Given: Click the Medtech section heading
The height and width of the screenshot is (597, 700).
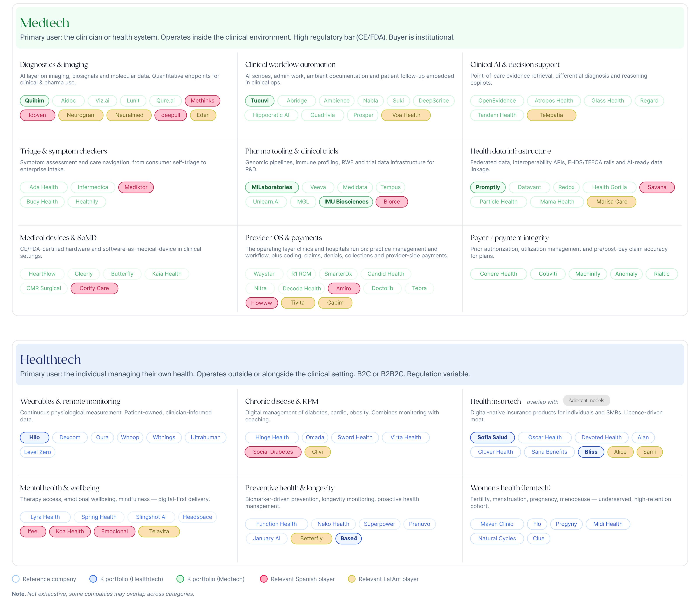Looking at the screenshot, I should [45, 23].
